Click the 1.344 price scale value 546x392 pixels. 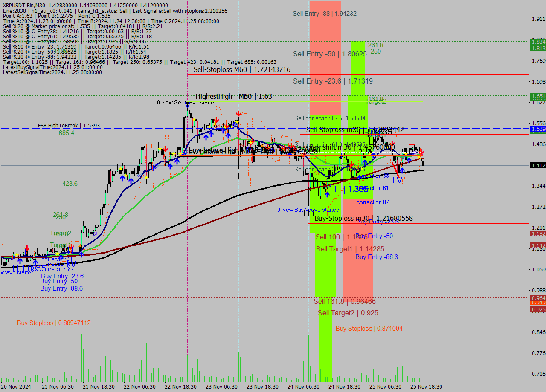tap(539, 186)
